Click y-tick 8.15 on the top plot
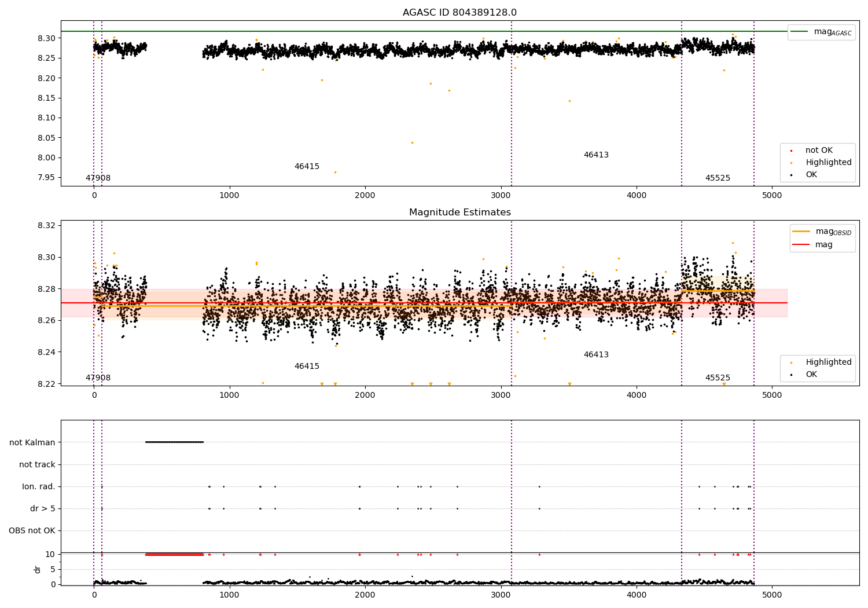This screenshot has height=608, width=868. [x=47, y=98]
